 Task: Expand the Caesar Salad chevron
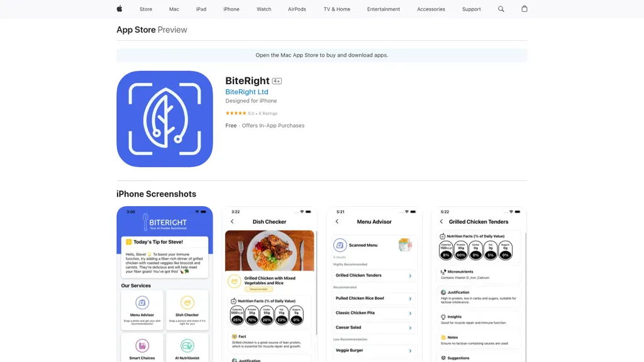[x=410, y=327]
